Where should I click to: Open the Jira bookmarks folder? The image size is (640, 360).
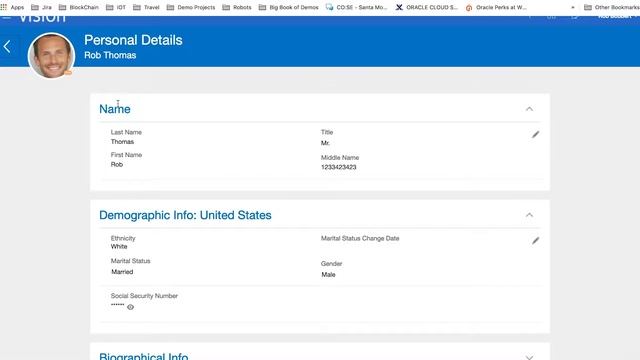[41, 7]
